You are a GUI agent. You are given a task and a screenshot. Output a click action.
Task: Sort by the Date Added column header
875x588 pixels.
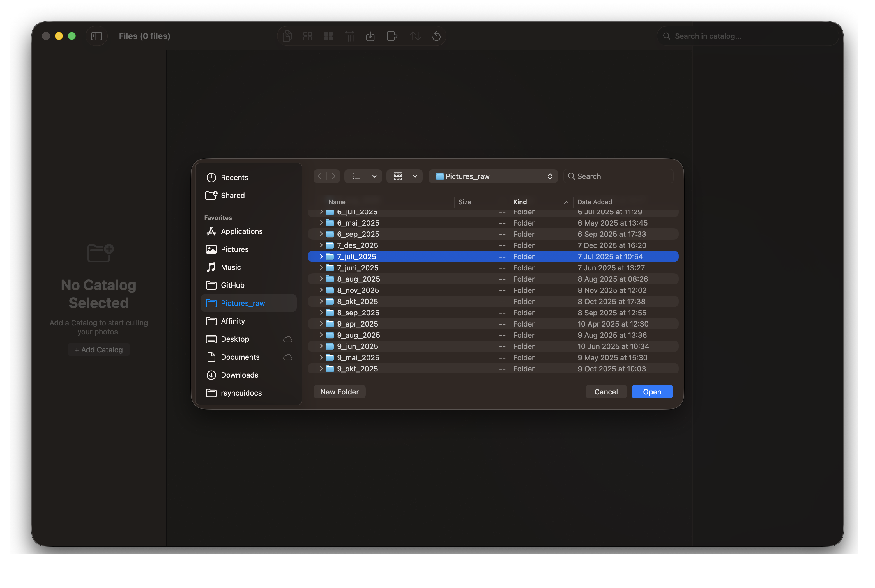(x=595, y=202)
